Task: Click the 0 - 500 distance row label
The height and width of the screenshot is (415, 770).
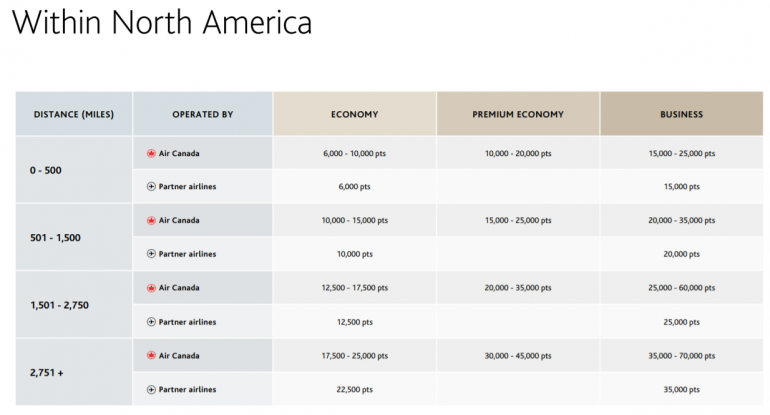Action: [x=46, y=170]
